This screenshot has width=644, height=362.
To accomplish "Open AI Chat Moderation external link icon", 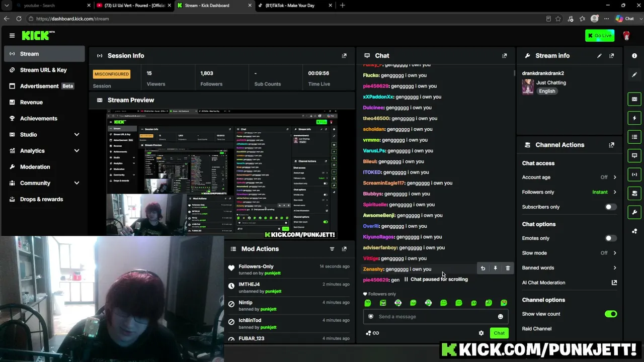I will tap(614, 283).
